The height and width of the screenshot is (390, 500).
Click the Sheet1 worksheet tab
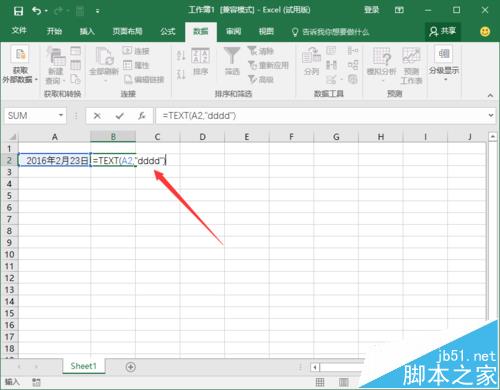[x=83, y=366]
